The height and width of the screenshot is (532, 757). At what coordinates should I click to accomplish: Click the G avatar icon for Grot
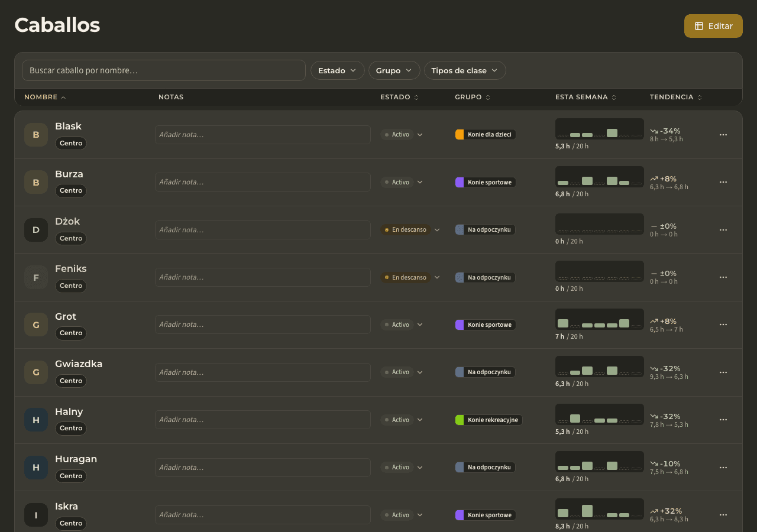point(36,325)
